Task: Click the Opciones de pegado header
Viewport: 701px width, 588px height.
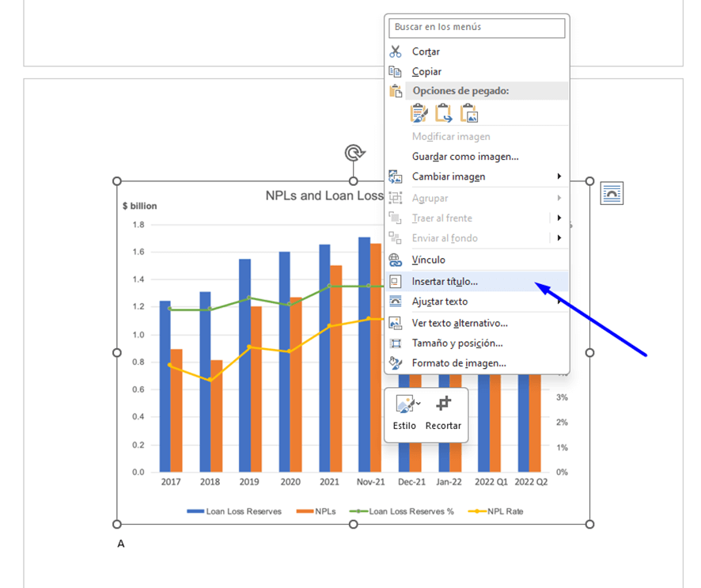Action: tap(460, 91)
